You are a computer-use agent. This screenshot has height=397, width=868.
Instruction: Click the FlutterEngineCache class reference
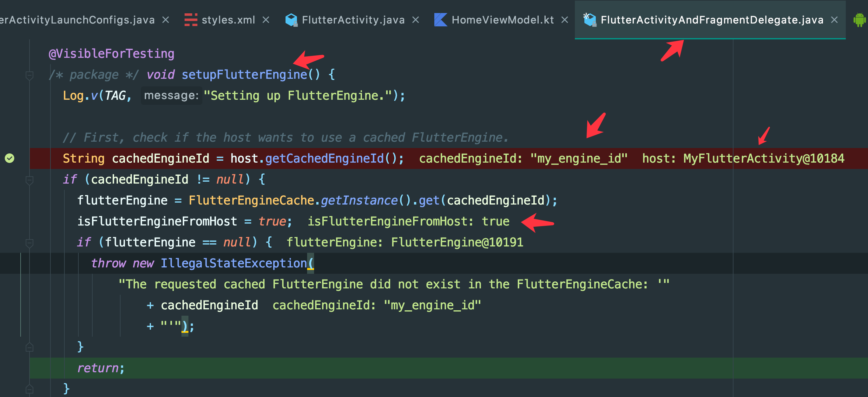251,200
